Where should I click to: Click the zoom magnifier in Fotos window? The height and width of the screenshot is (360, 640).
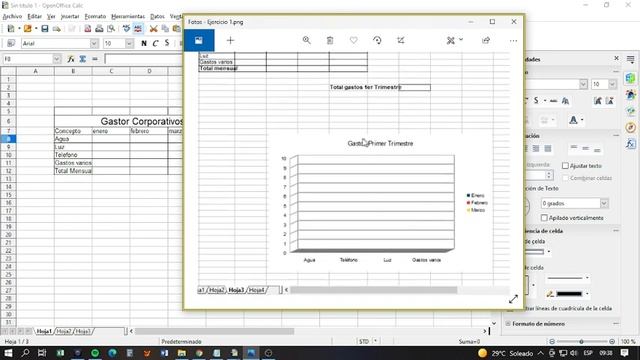click(307, 40)
